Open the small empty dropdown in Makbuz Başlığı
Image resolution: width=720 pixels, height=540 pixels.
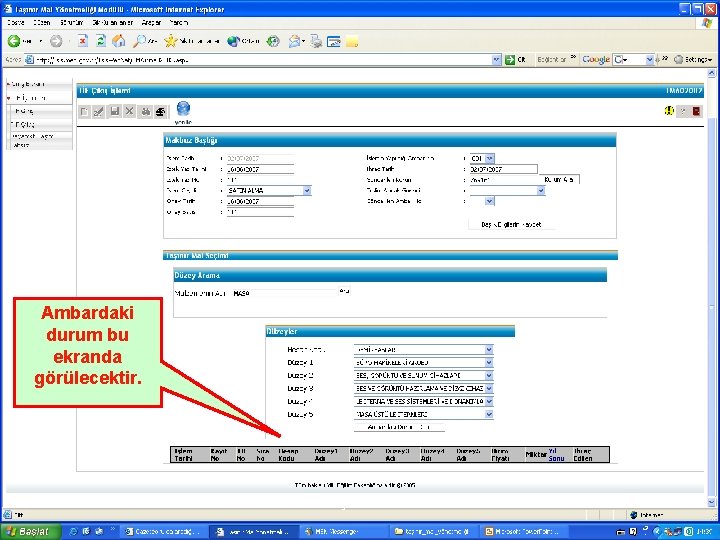point(489,201)
